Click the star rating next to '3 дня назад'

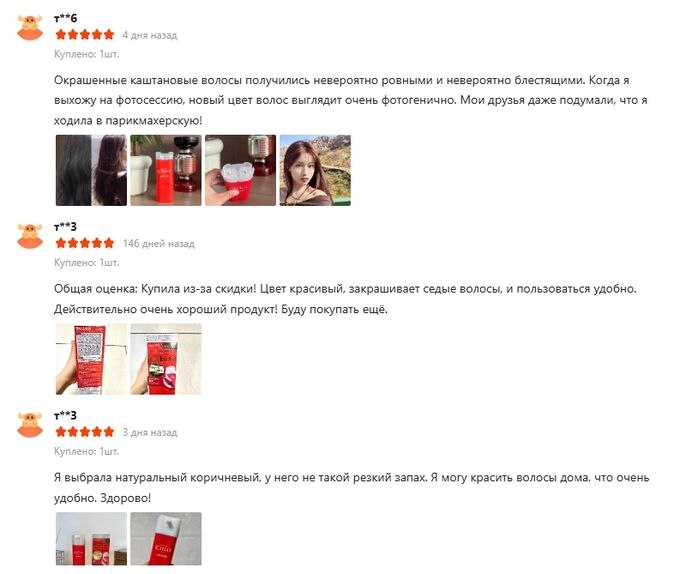point(85,432)
